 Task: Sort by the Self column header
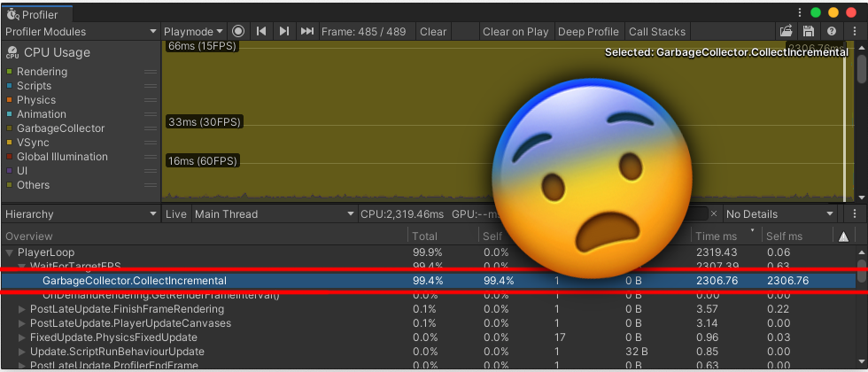[492, 236]
